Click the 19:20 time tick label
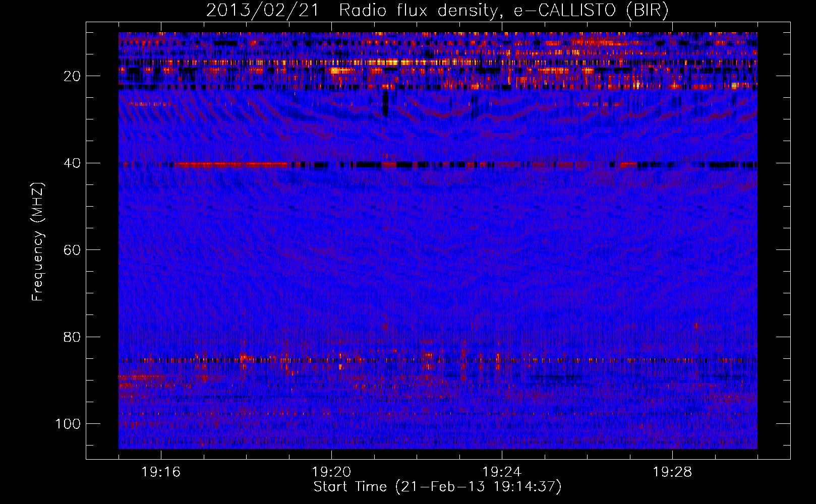The image size is (816, 504). pos(331,472)
